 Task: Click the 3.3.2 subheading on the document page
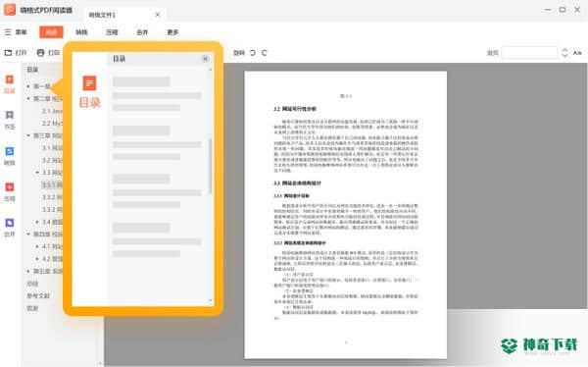tap(300, 243)
